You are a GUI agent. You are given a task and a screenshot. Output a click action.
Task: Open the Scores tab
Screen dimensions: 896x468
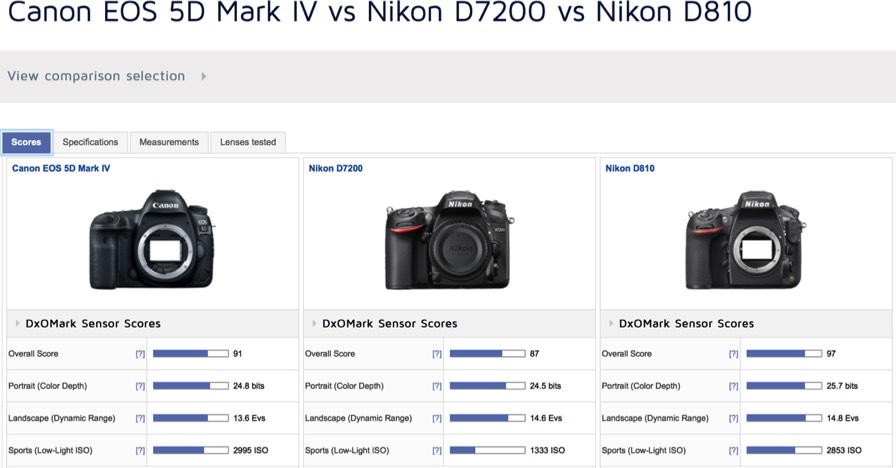pos(26,142)
